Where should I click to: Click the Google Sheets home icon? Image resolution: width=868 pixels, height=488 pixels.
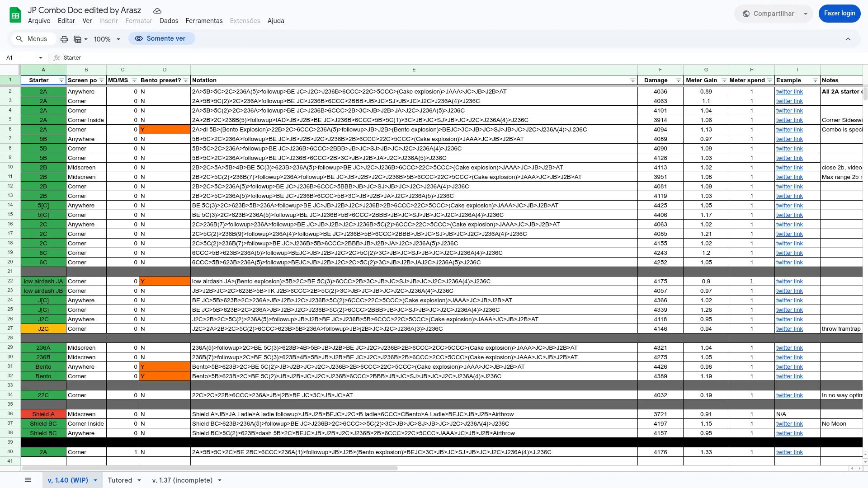[15, 15]
